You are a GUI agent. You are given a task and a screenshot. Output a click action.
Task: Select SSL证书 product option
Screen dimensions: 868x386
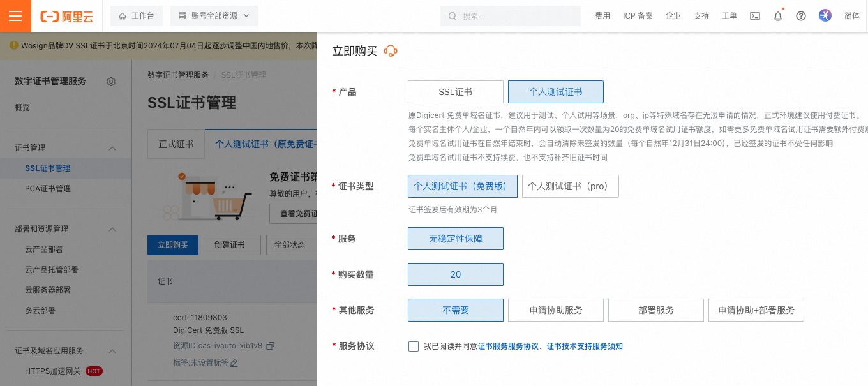[456, 92]
